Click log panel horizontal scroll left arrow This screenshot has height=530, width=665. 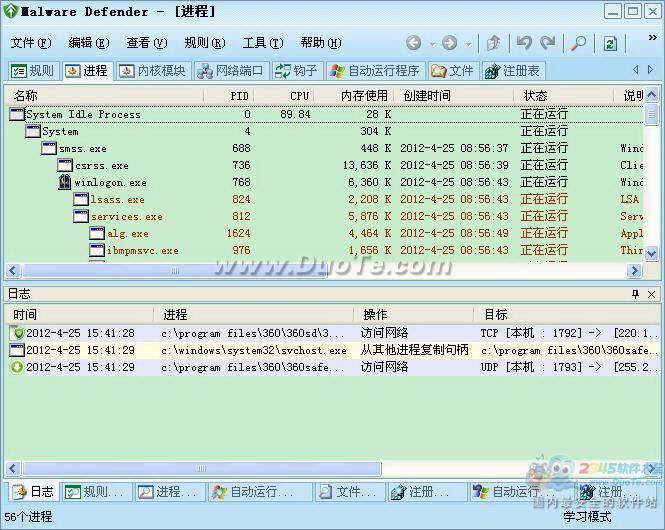13,468
